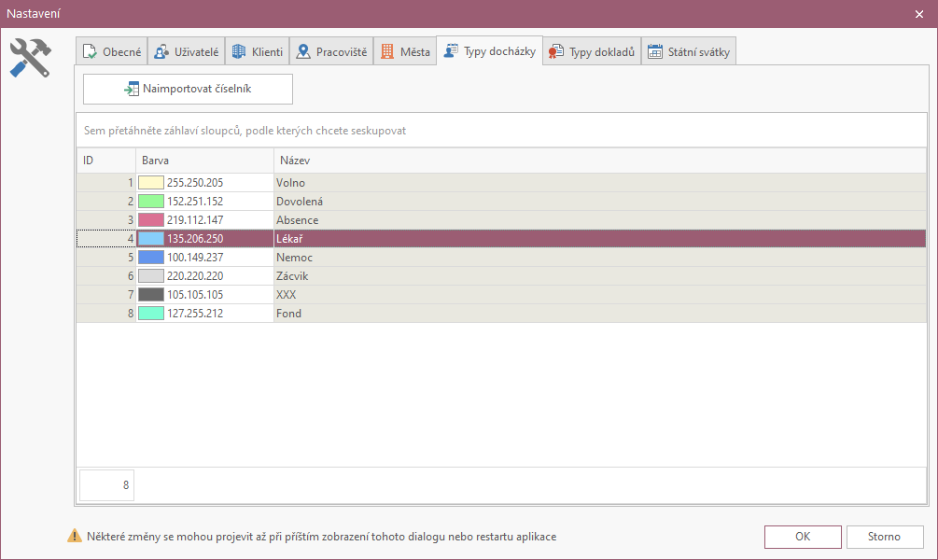This screenshot has width=938, height=560.
Task: Click the Klienti tab building icon
Action: pos(239,52)
